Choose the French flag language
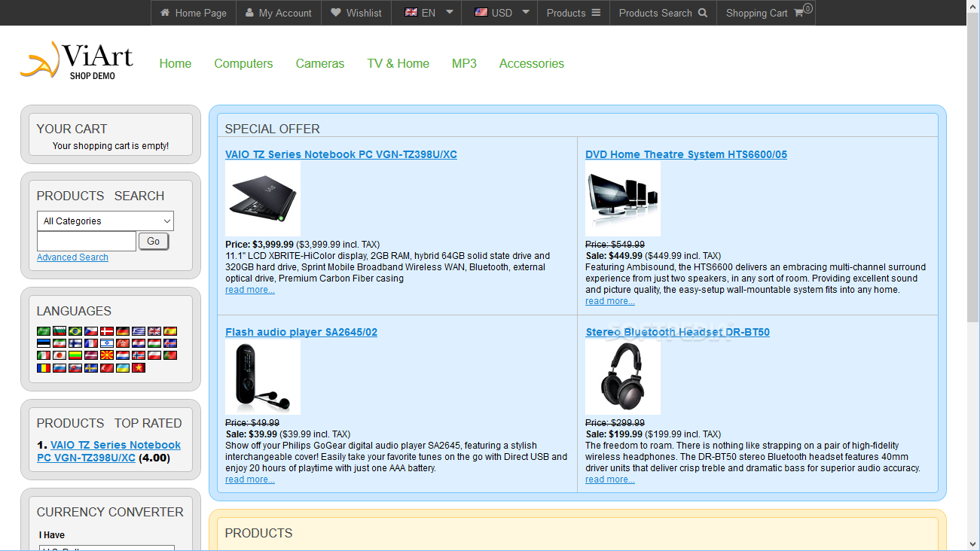 pyautogui.click(x=91, y=343)
